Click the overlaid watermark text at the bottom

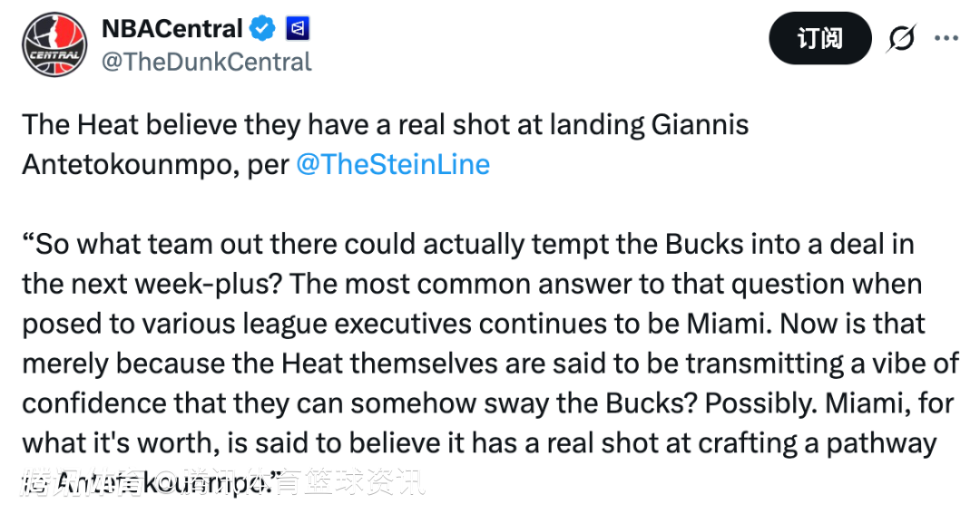[222, 482]
